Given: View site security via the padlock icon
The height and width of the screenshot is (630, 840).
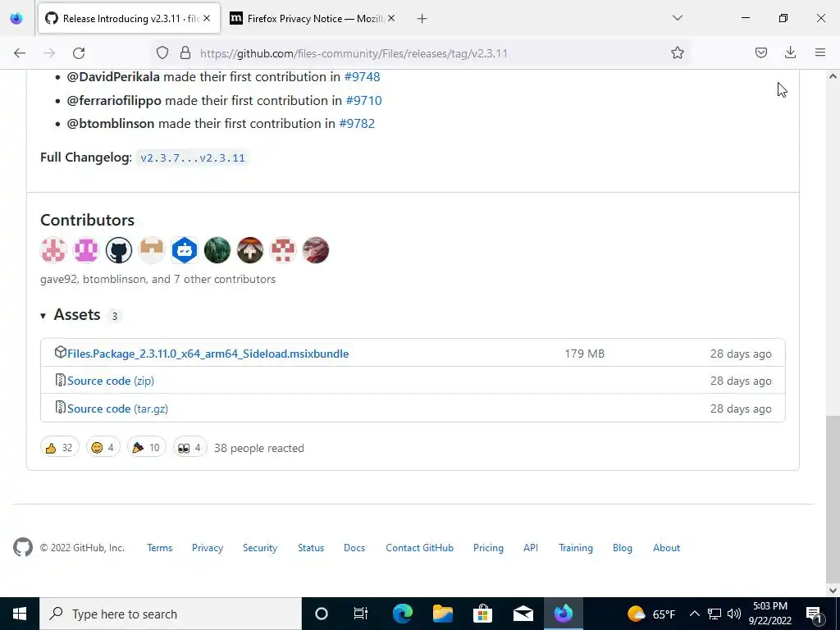Looking at the screenshot, I should click(185, 52).
